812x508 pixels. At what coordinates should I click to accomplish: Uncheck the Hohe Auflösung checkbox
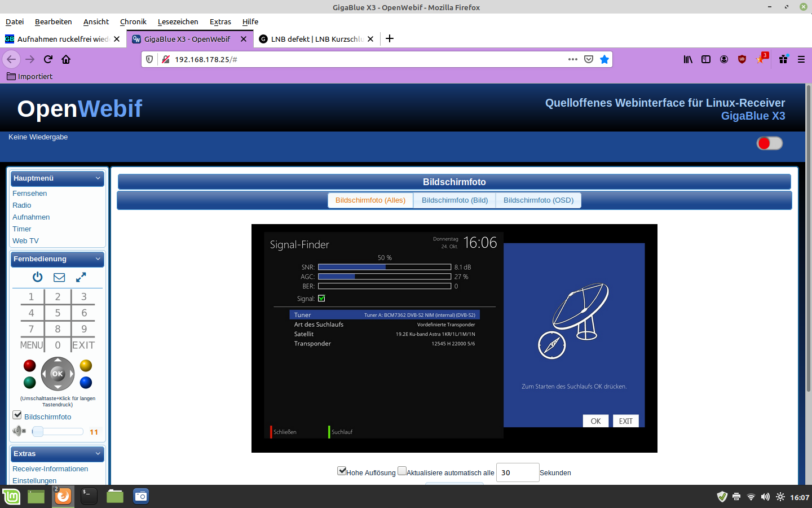coord(342,471)
